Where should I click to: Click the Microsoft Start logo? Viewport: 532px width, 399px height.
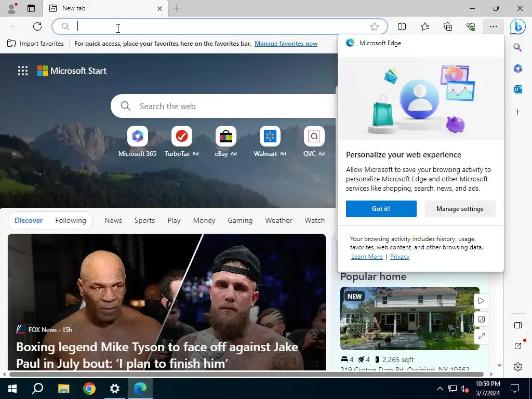click(x=72, y=71)
